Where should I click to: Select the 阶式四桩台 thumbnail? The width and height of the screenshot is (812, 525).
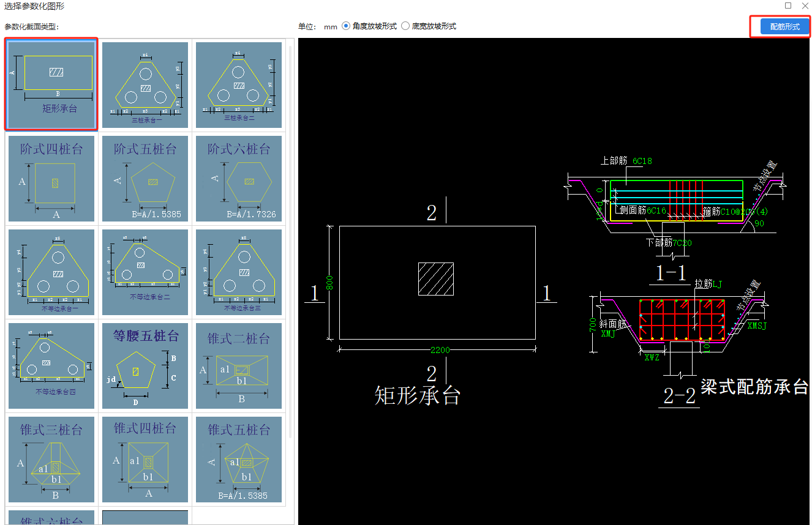51,178
